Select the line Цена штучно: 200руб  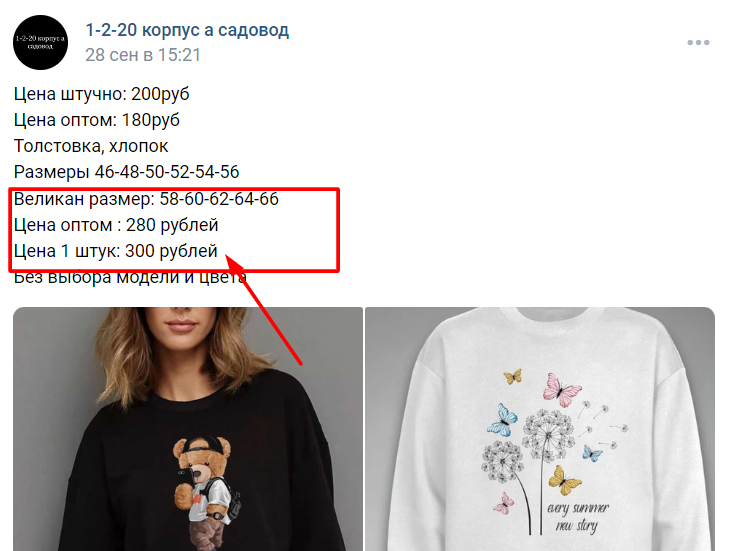point(102,94)
